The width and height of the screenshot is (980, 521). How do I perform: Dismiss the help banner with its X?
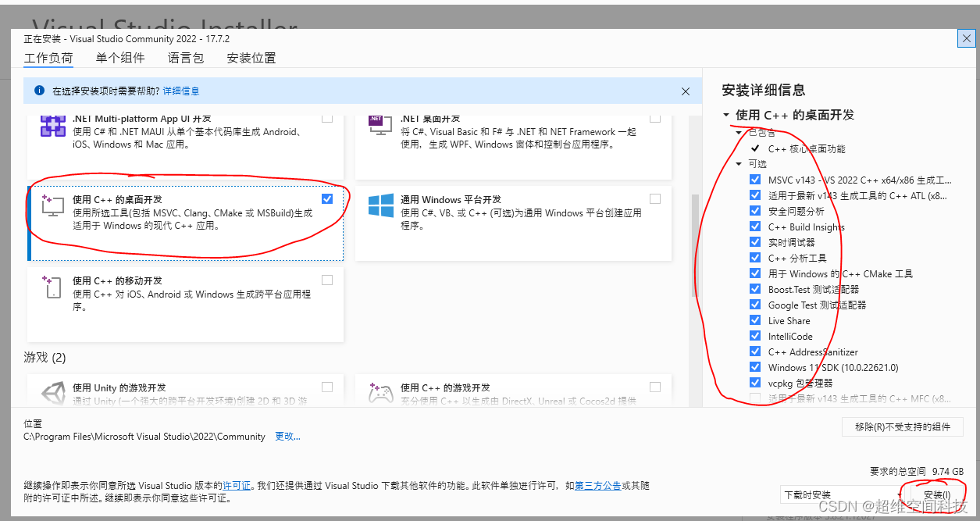pos(686,91)
